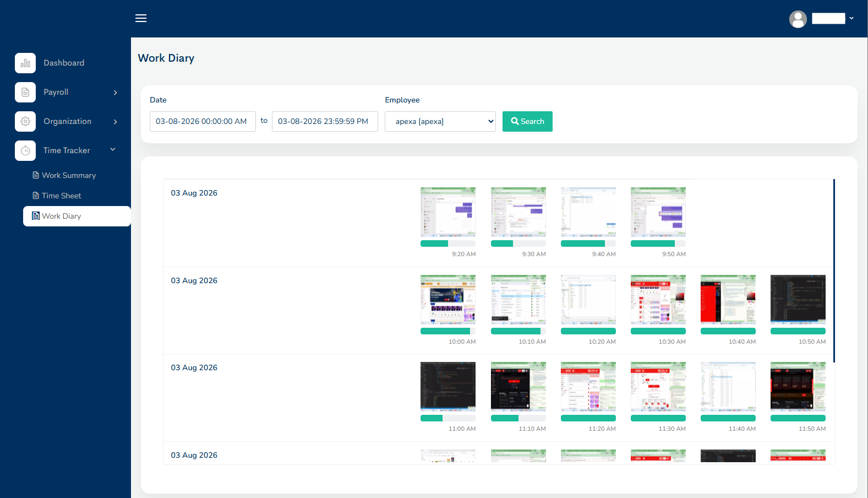Screen dimensions: 868x498
Task: Click the Payroll document icon
Action: [x=25, y=93]
